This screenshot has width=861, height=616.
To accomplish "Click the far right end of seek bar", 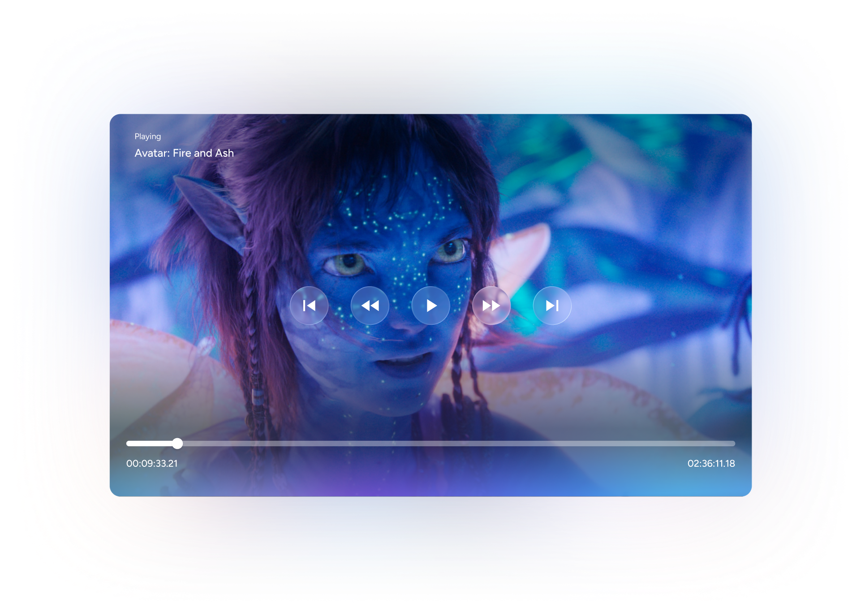I will point(733,444).
